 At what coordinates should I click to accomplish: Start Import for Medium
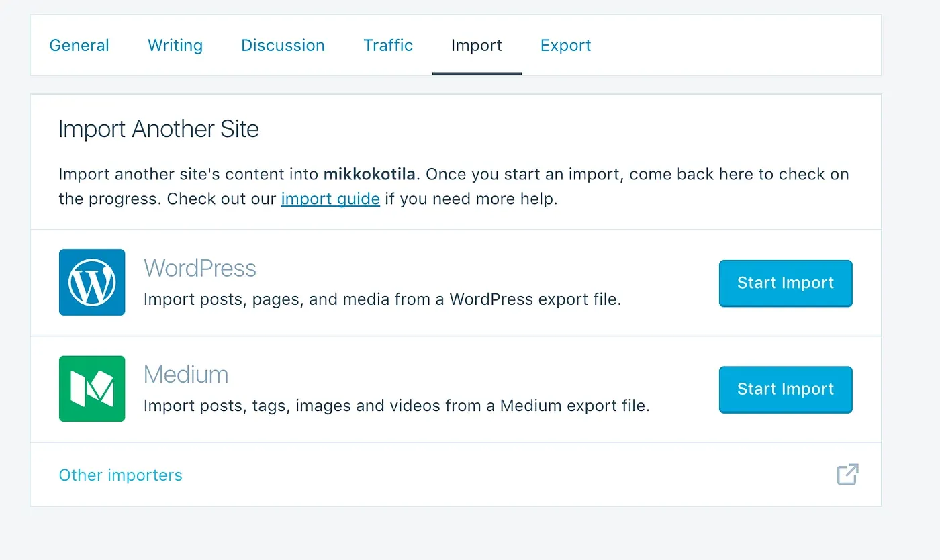786,389
